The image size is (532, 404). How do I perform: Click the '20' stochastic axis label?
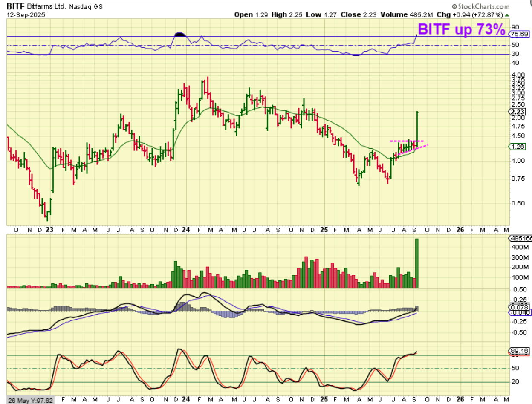click(515, 381)
